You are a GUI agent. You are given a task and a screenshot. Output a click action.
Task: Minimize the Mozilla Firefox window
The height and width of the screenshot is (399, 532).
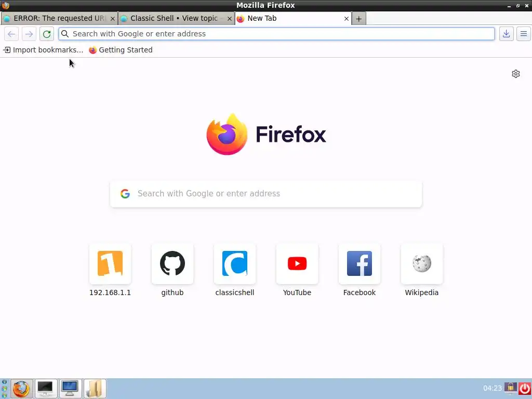point(509,6)
